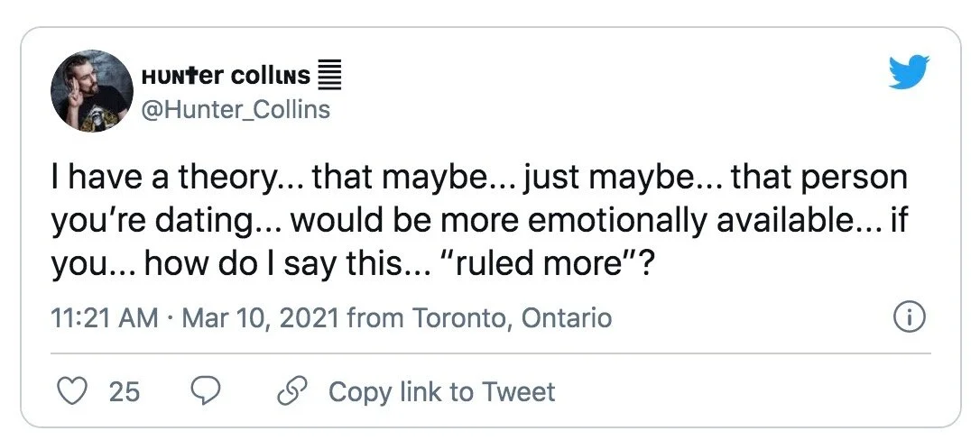Screen dimensions: 980x440
Task: Click the like count of 25
Action: [125, 391]
